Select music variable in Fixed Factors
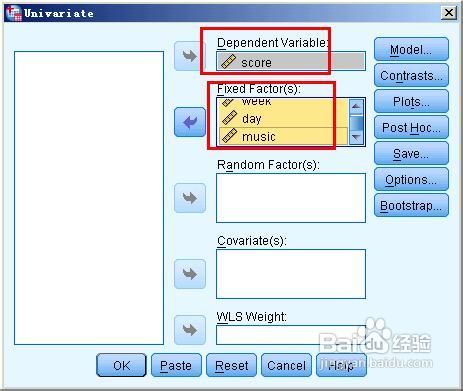This screenshot has height=391, width=463. point(283,136)
